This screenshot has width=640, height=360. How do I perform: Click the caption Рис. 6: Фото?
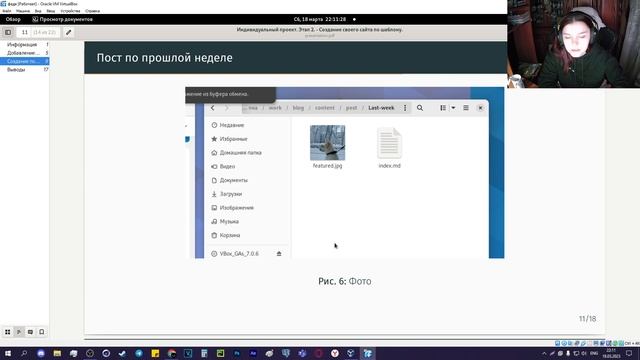[345, 281]
